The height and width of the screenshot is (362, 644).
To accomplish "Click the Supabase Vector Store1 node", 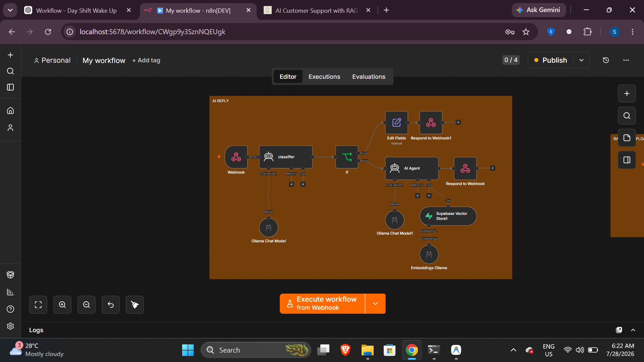I will click(448, 216).
